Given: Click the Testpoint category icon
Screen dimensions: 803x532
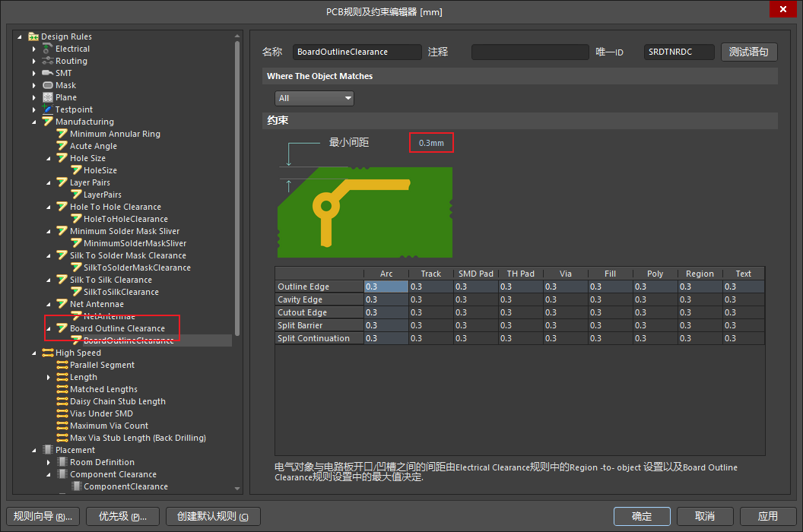Looking at the screenshot, I should pos(48,109).
